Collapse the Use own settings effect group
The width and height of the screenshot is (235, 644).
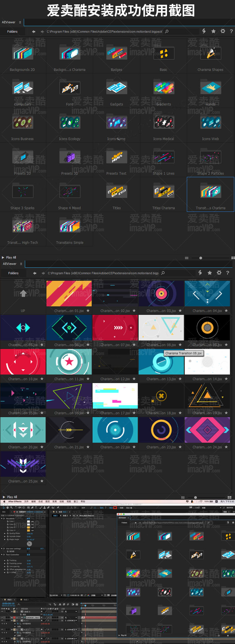tap(2, 549)
